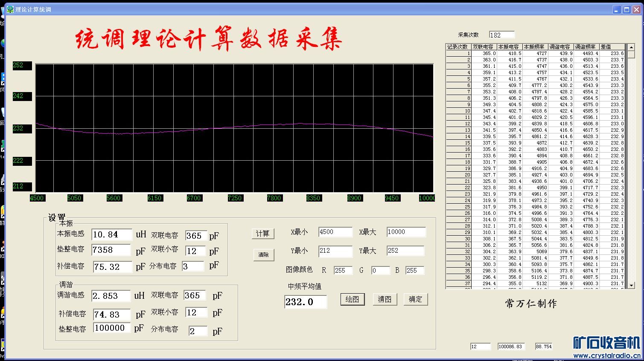
Task: Click the 调谐频率 column header
Action: pyautogui.click(x=586, y=47)
